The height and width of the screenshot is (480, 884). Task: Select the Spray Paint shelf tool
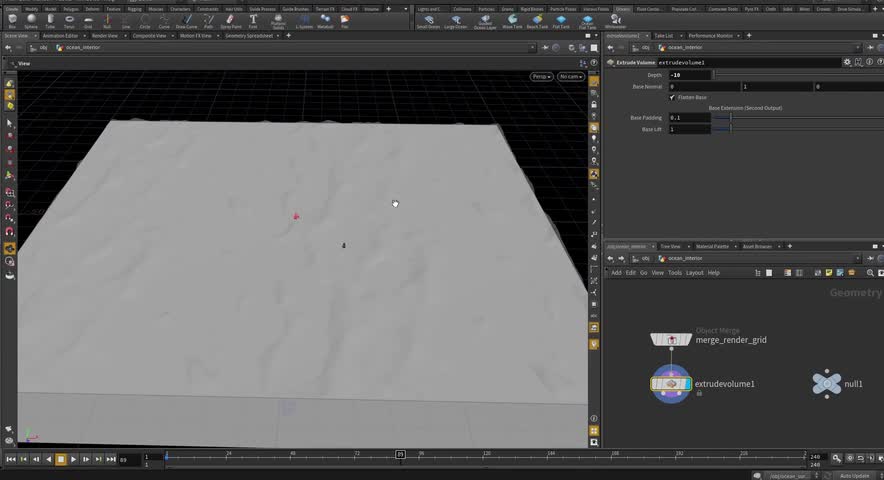231,21
